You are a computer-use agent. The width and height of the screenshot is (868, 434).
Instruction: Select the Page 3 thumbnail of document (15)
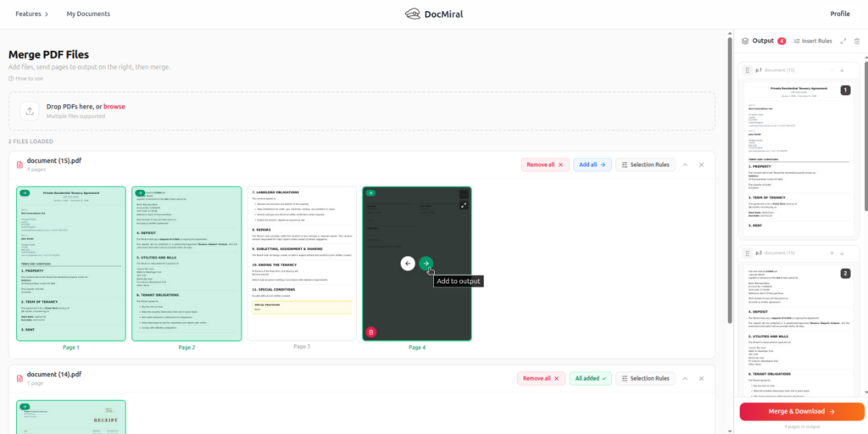[302, 264]
